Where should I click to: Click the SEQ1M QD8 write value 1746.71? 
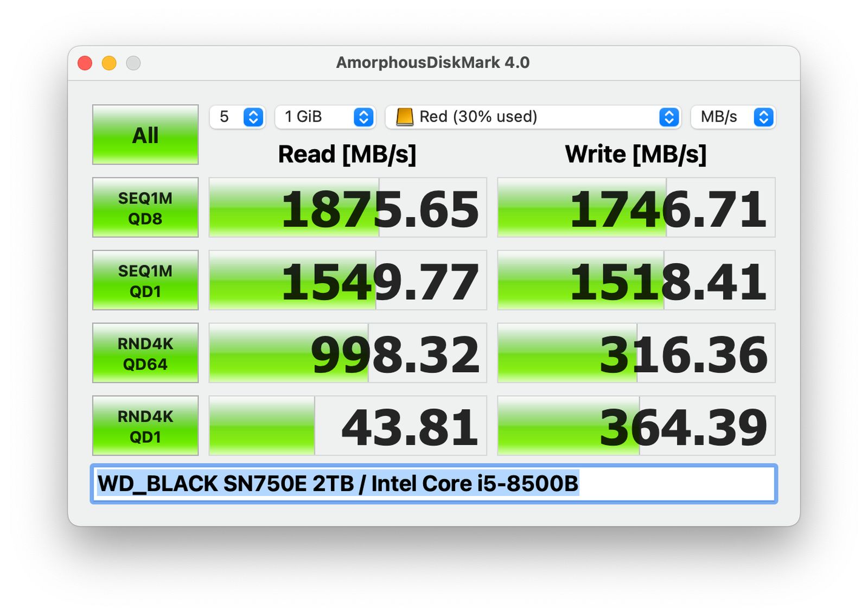(x=636, y=207)
